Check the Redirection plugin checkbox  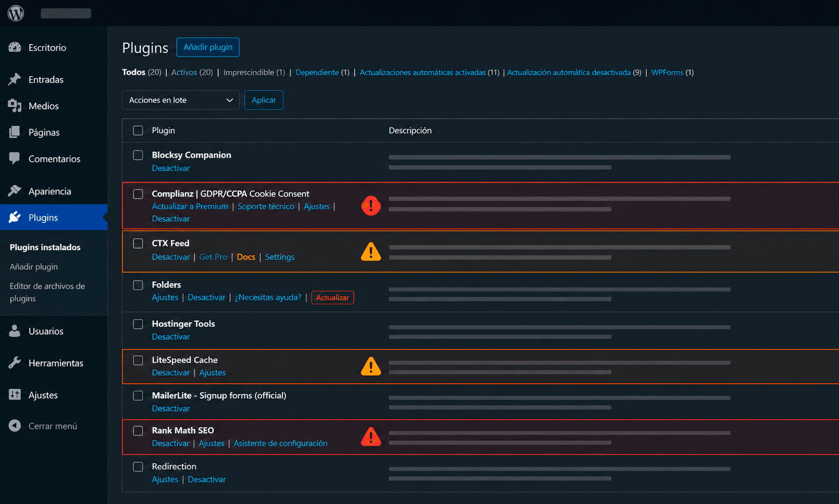pyautogui.click(x=138, y=467)
